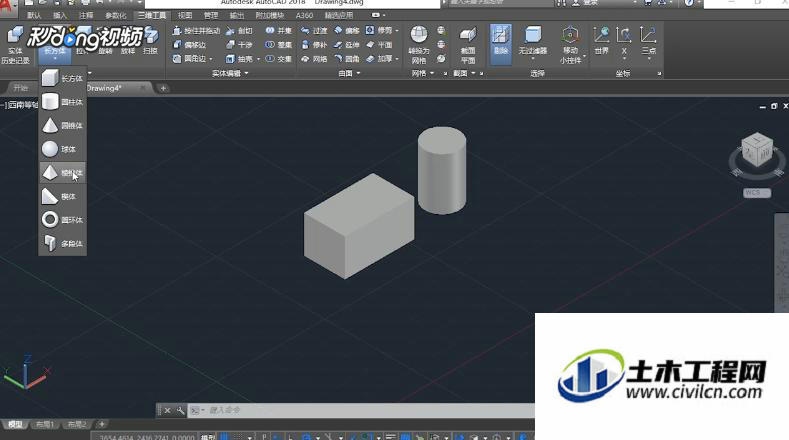Open the WCS dropdown below the ViewCube
Image resolution: width=789 pixels, height=440 pixels.
pos(757,193)
